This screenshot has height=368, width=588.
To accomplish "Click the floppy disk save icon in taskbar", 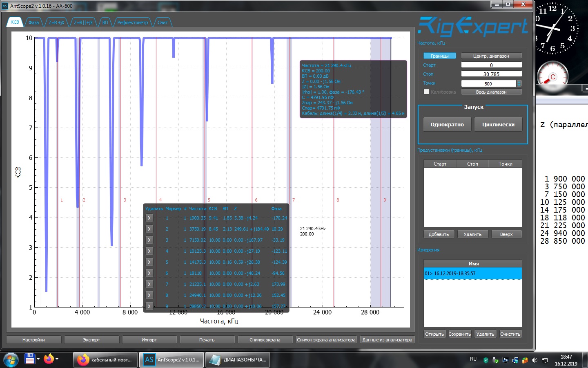I will coord(30,359).
